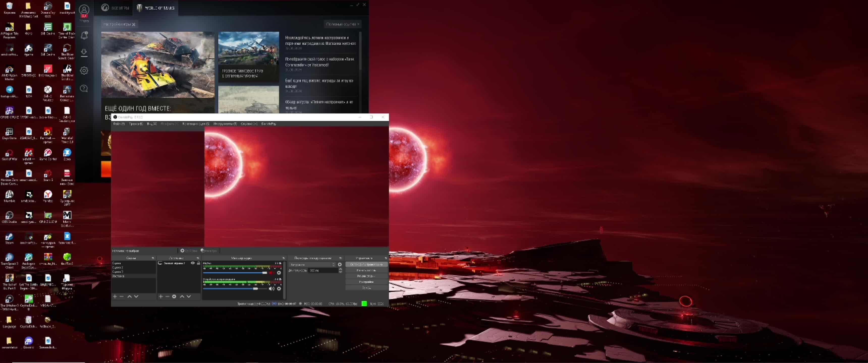Open downloads icon in Game Center sidebar
Screen dimensions: 868x363
(84, 52)
